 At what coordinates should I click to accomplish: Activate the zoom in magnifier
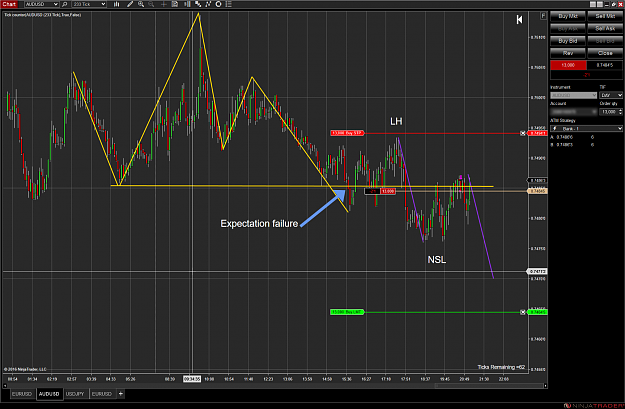141,4
